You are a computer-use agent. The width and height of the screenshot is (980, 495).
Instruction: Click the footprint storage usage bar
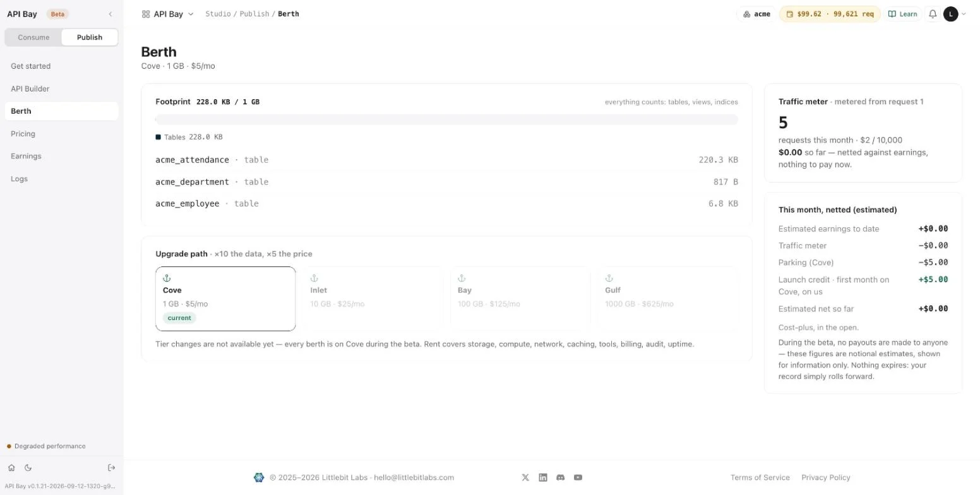click(x=446, y=119)
